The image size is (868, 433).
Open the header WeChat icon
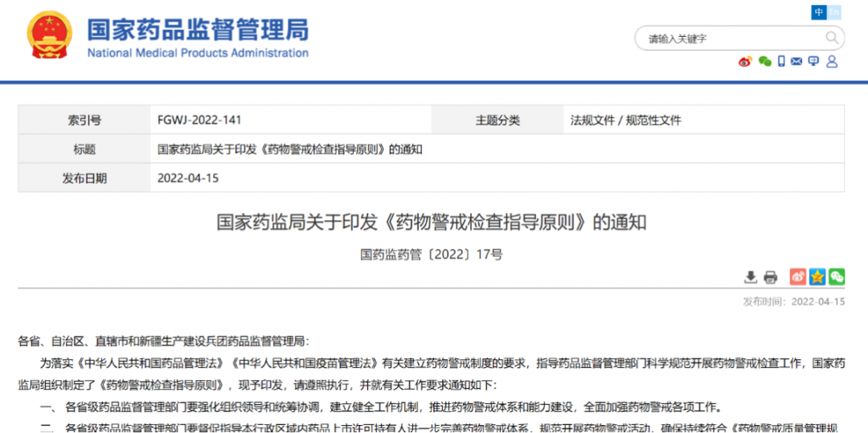764,62
